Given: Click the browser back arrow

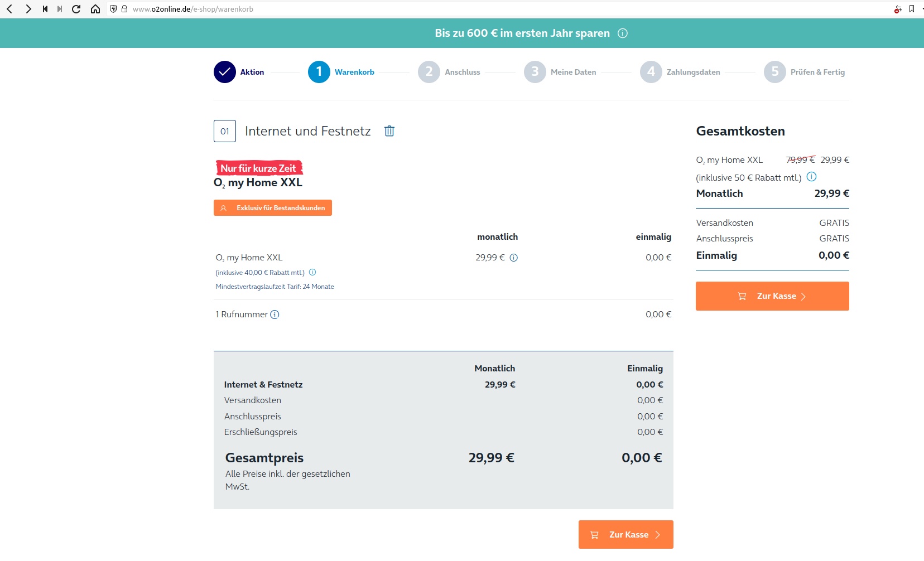Looking at the screenshot, I should 9,9.
